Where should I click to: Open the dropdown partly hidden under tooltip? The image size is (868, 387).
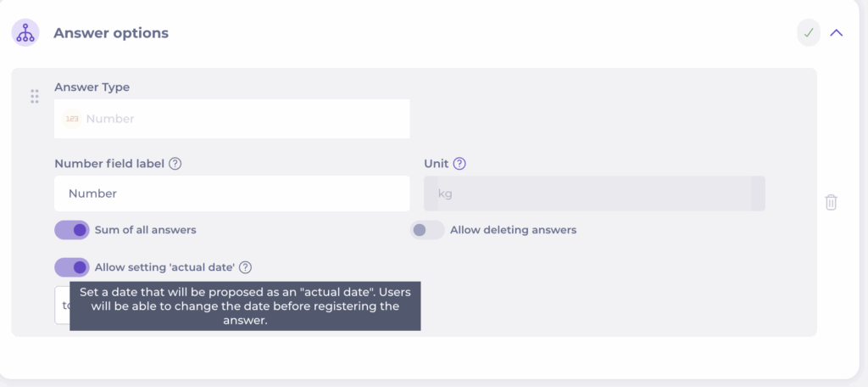tap(62, 305)
